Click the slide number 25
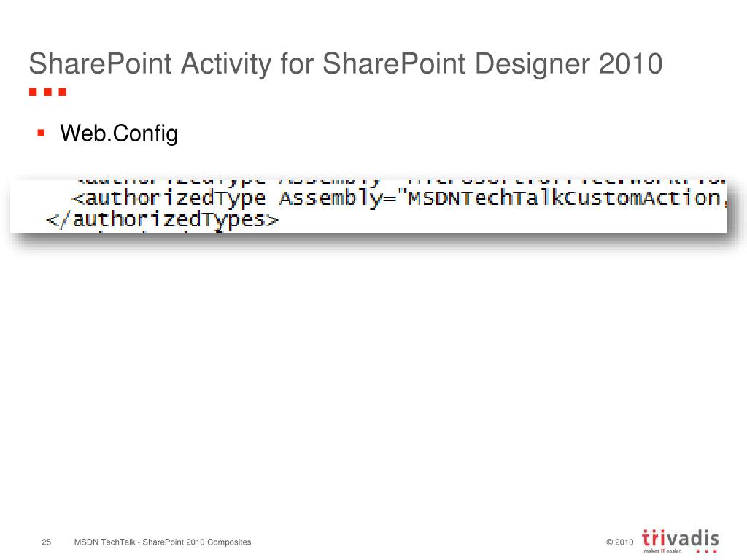The height and width of the screenshot is (560, 747). (46, 542)
